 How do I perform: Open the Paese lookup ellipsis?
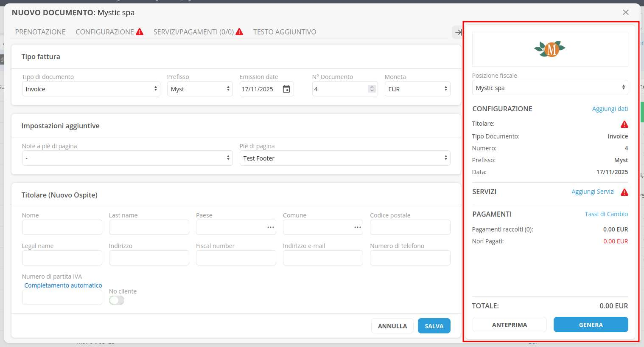point(270,227)
